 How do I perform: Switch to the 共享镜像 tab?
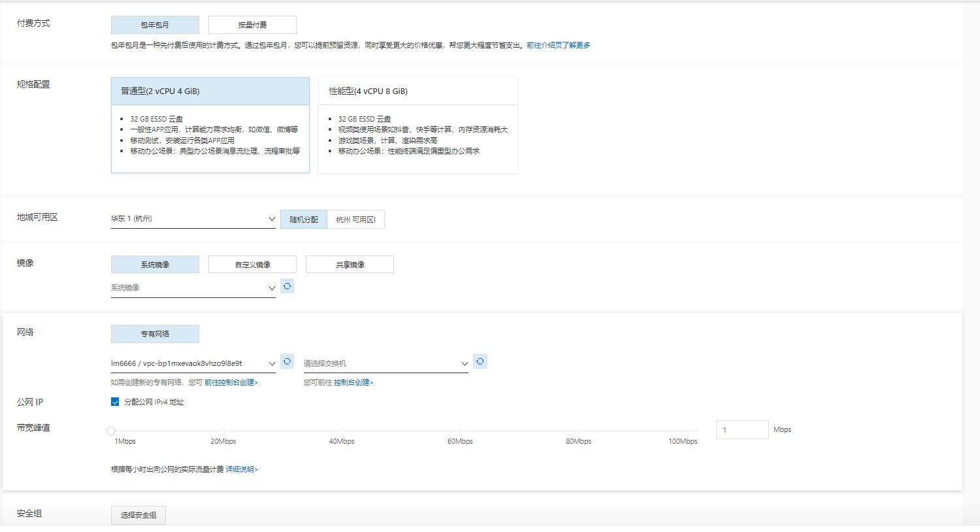pyautogui.click(x=350, y=264)
